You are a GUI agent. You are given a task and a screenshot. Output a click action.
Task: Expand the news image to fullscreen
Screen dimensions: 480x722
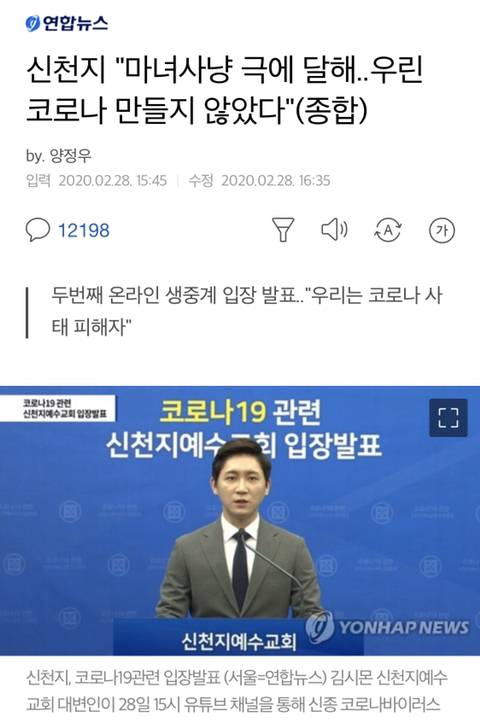click(x=448, y=418)
